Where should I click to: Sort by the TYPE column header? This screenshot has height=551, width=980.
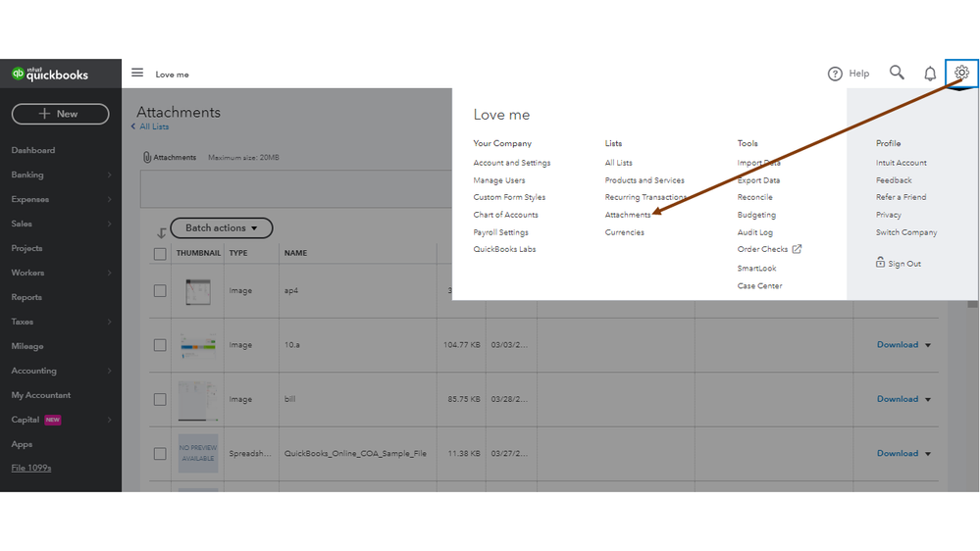pos(238,253)
